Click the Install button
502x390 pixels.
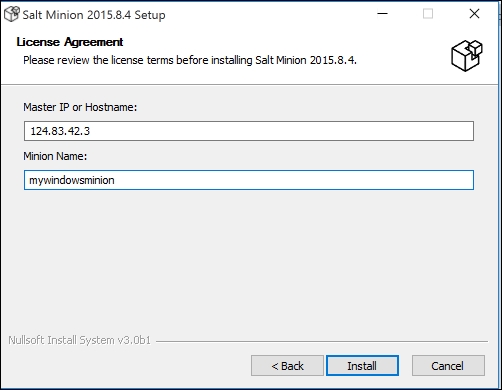click(x=362, y=366)
